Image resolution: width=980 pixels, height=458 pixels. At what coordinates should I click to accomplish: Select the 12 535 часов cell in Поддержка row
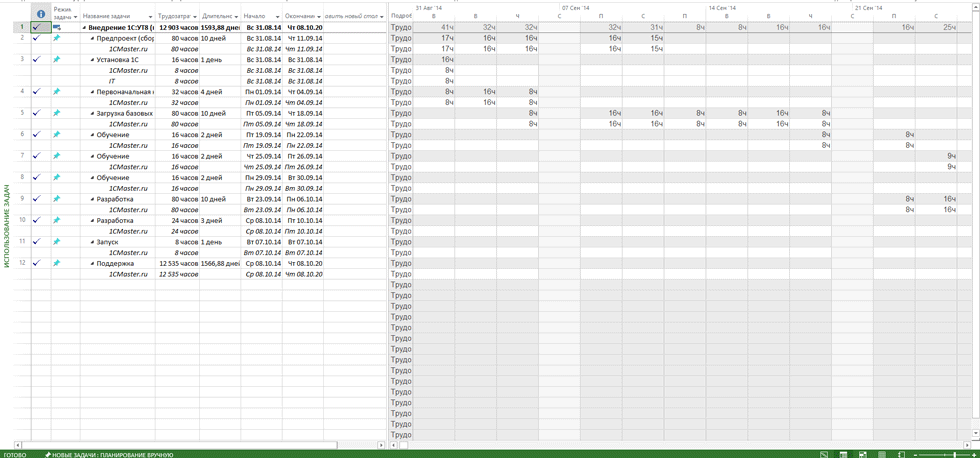tap(178, 263)
